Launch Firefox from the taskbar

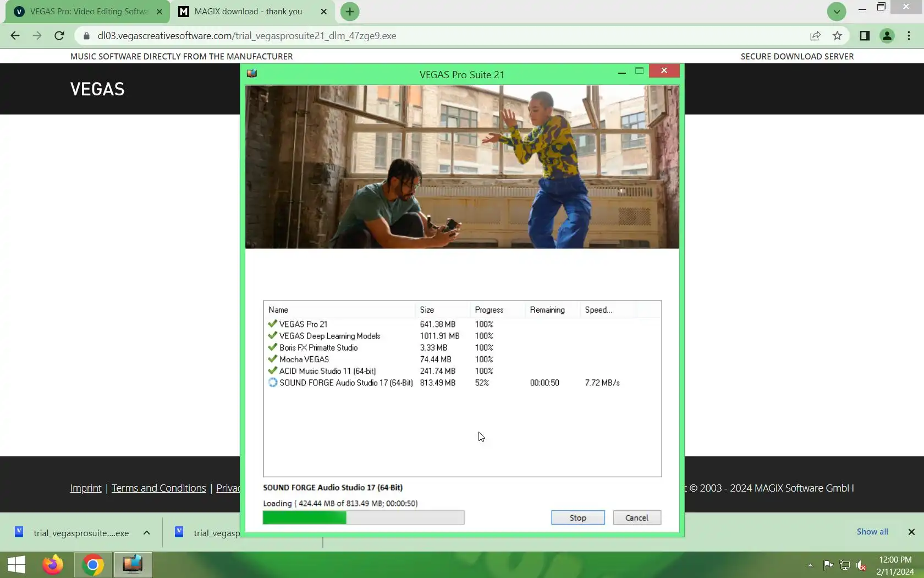click(x=53, y=565)
